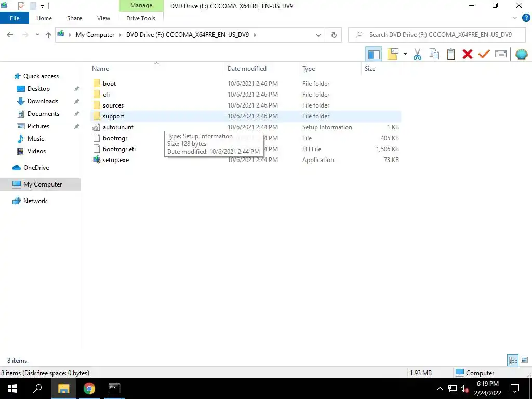Open the Drive Tools tab

point(141,18)
